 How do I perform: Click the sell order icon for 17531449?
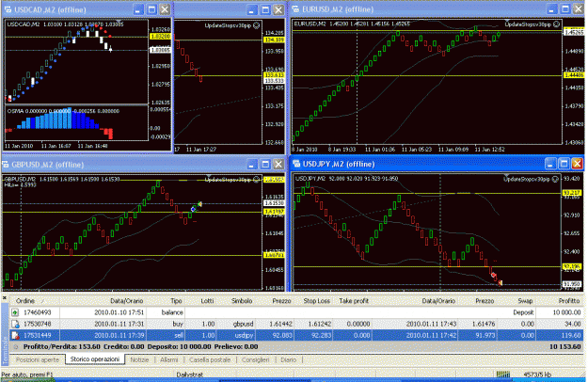pyautogui.click(x=15, y=335)
